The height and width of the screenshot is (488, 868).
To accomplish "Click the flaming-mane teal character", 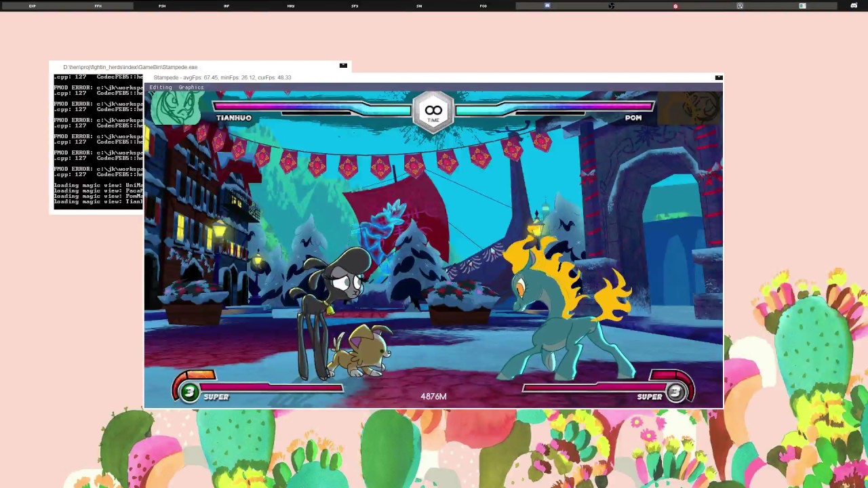I will pyautogui.click(x=566, y=308).
